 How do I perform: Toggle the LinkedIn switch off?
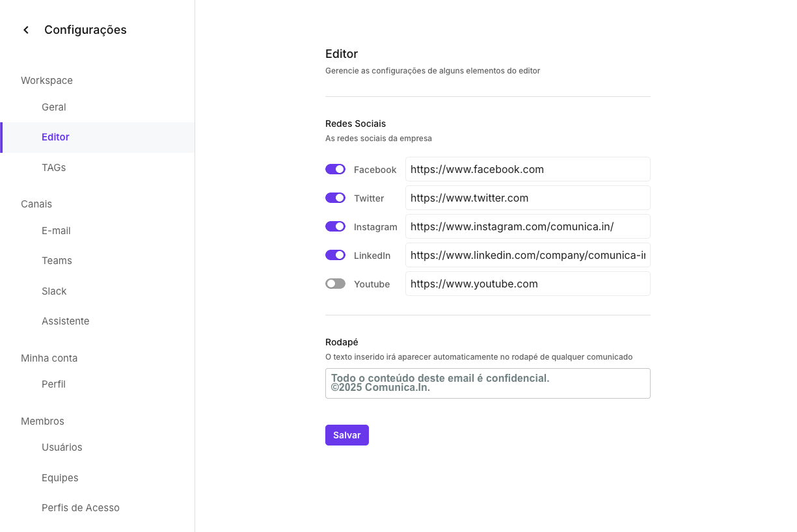tap(335, 255)
